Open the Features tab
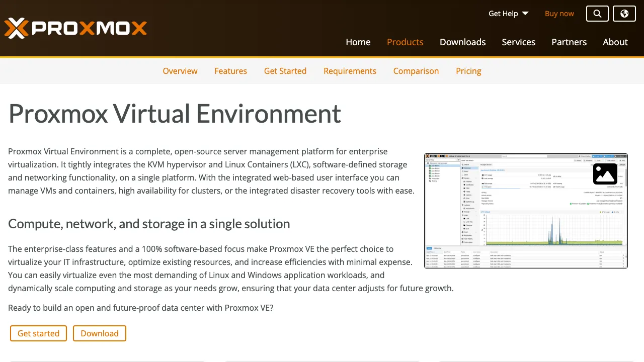Screen dimensions: 644x362 pyautogui.click(x=230, y=71)
